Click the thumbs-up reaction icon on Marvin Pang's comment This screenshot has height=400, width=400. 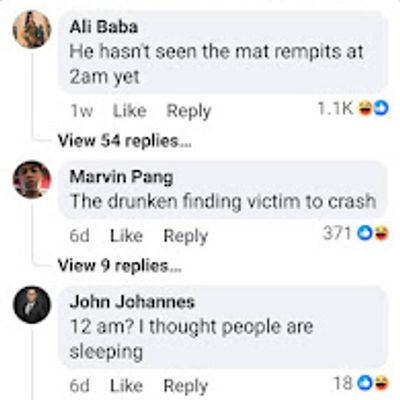coord(365,234)
